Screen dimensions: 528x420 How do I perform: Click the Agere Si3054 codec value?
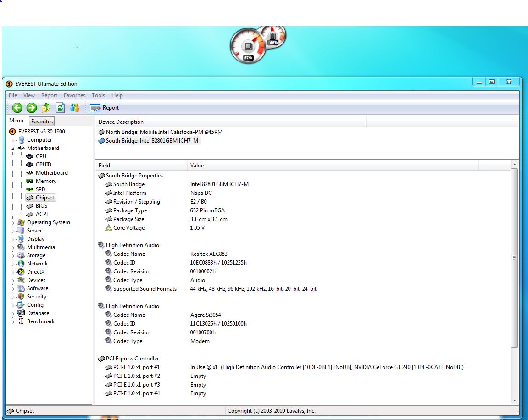[x=206, y=315]
